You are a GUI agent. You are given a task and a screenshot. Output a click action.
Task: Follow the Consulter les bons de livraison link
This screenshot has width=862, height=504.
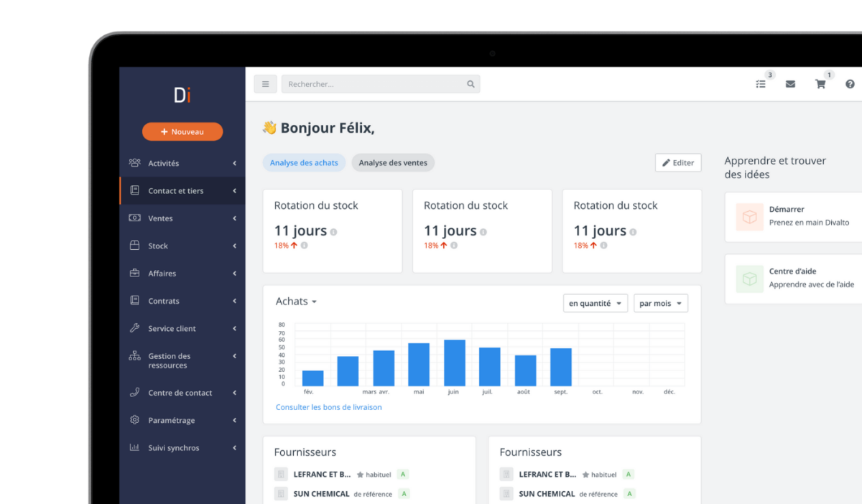point(329,407)
